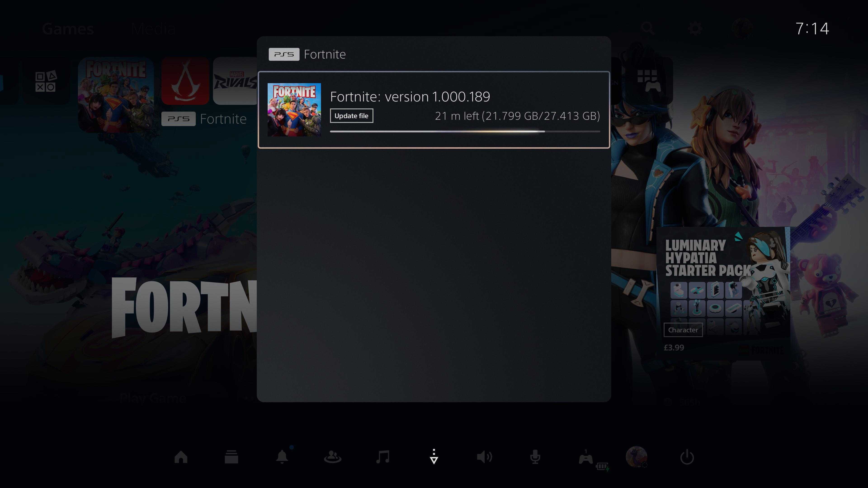Select the Marvel Rivals game tile
The width and height of the screenshot is (868, 488).
[x=235, y=81]
